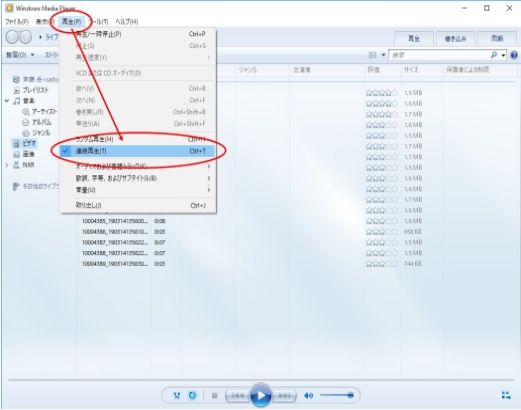Collapse the 音楽 music tree node
This screenshot has height=410, width=521.
pyautogui.click(x=7, y=100)
